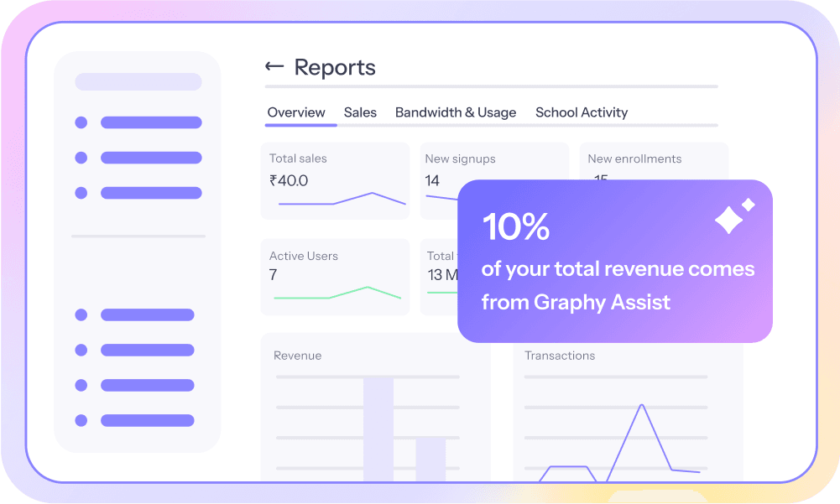
Task: Open the Bandwidth & Usage tab
Action: point(456,112)
